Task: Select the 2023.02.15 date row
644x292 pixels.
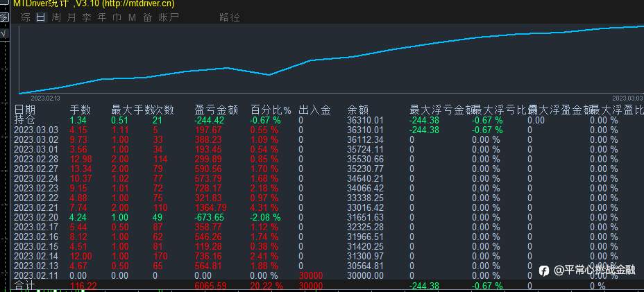Action: coord(36,246)
